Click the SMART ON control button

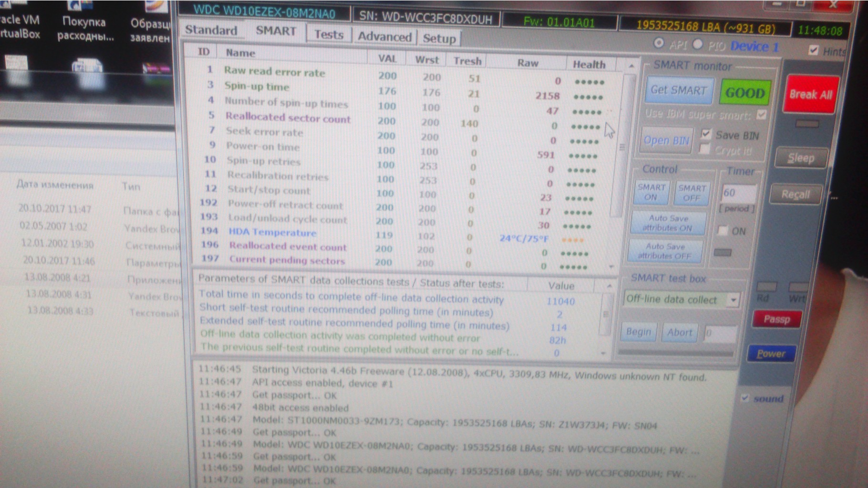(651, 192)
